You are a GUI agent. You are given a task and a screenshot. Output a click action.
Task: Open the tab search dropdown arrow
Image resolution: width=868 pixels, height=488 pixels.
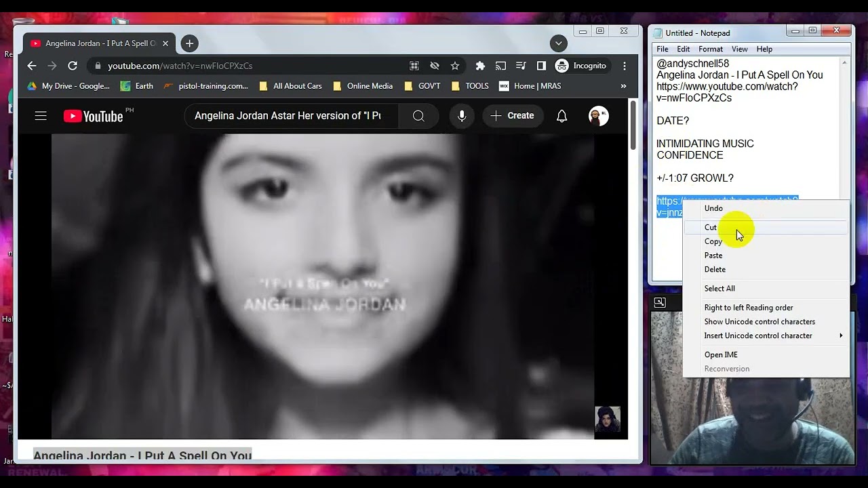pos(558,43)
